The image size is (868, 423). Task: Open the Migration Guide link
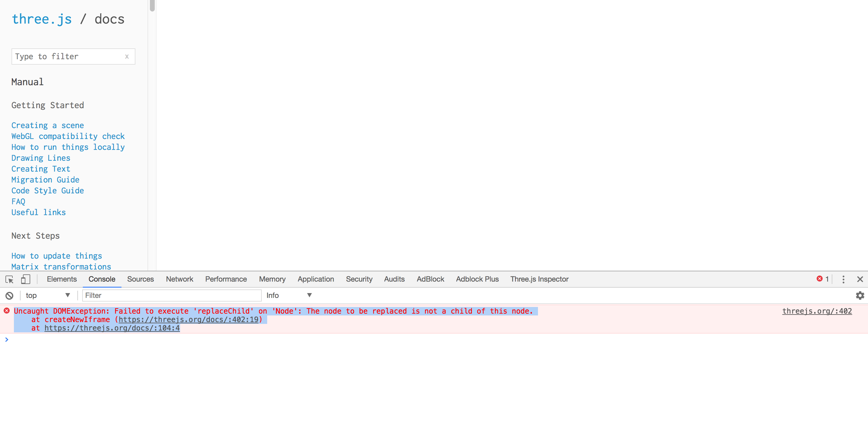pos(46,179)
